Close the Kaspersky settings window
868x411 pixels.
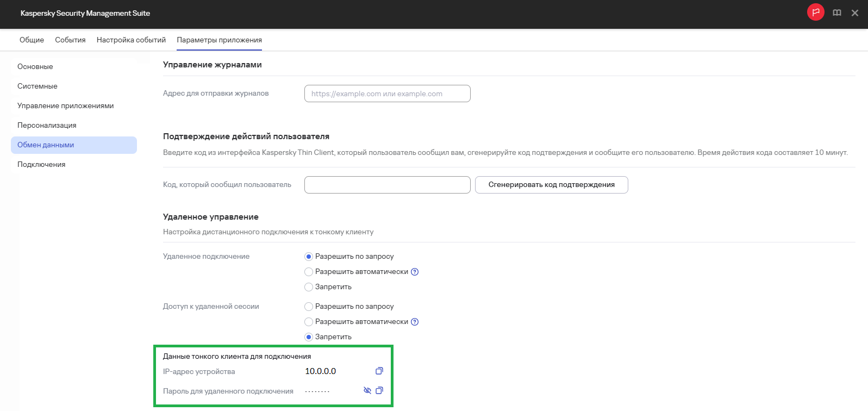855,13
